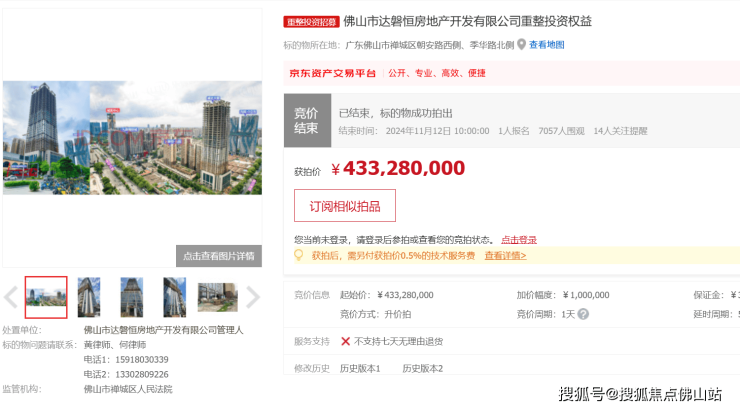The height and width of the screenshot is (410, 740).
Task: Click the 1人报名 text
Action: 513,131
